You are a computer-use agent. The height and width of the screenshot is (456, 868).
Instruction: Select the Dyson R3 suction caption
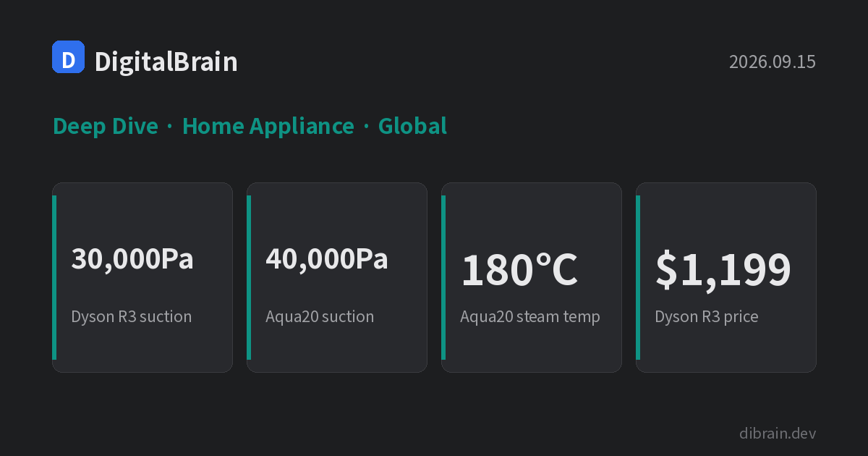click(132, 317)
